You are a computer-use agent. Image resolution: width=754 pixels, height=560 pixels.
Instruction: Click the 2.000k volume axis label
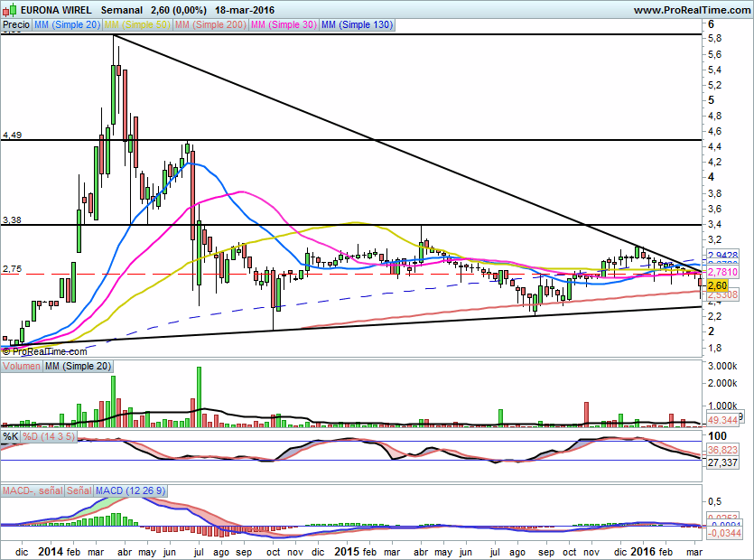coord(722,383)
